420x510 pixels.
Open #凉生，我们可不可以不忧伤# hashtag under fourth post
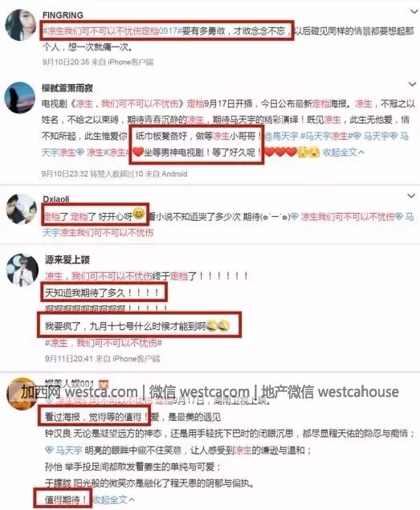[104, 343]
